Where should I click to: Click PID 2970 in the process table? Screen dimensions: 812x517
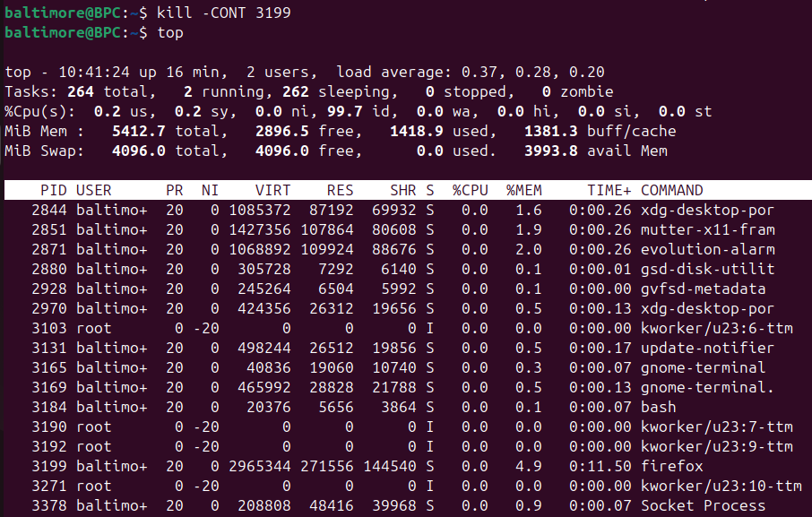tap(49, 308)
